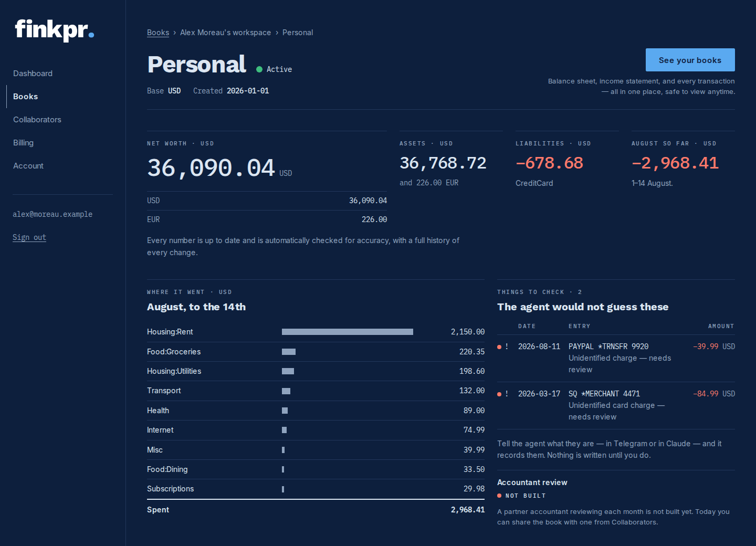Click amount -39.99 USD
The width and height of the screenshot is (756, 546).
(x=714, y=346)
